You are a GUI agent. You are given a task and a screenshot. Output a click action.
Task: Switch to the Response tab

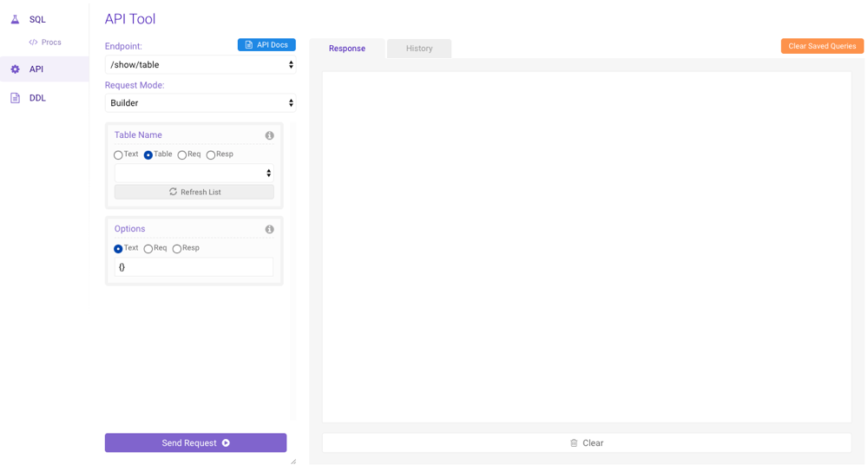(346, 49)
